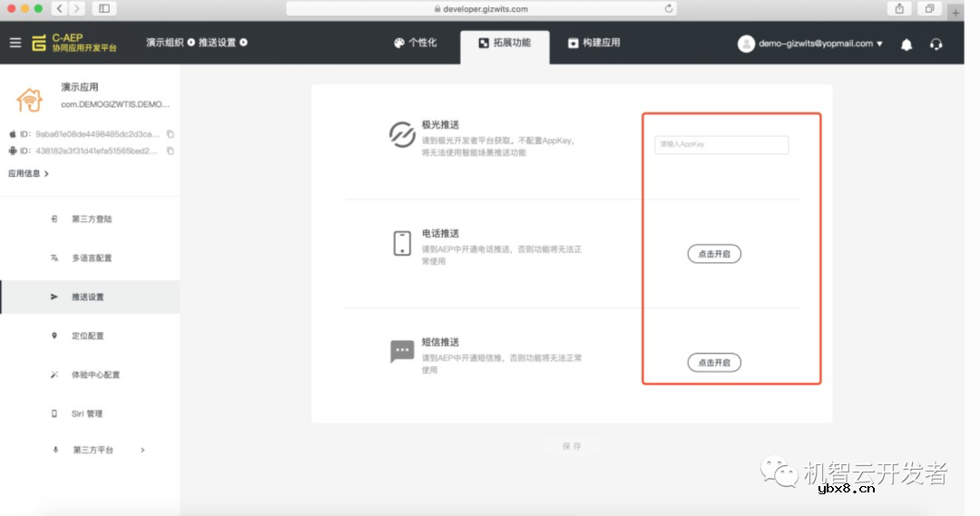Screen dimensions: 980x516
Task: Click the 第三方登陆 sidebar icon
Action: 54,219
